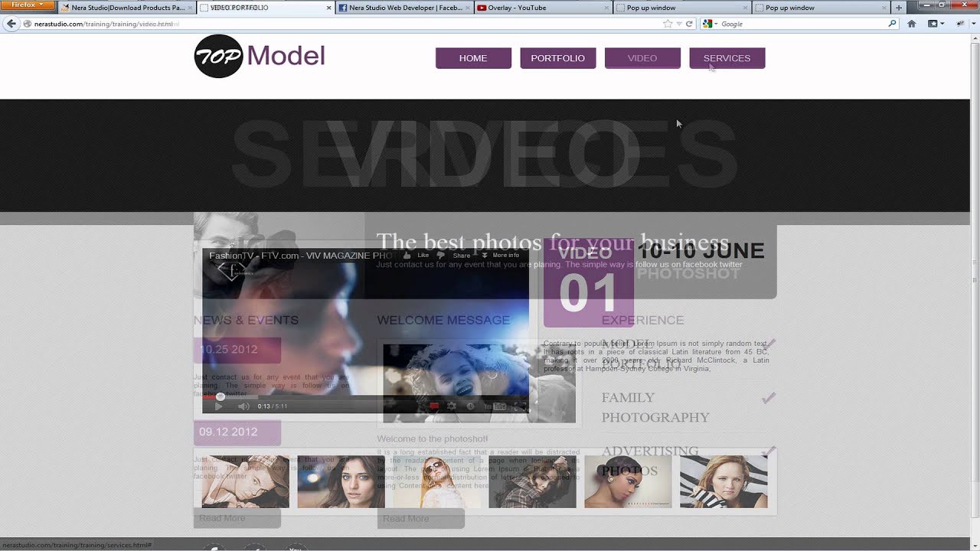The width and height of the screenshot is (980, 551).
Task: Click the Top Model logo
Action: tap(260, 56)
